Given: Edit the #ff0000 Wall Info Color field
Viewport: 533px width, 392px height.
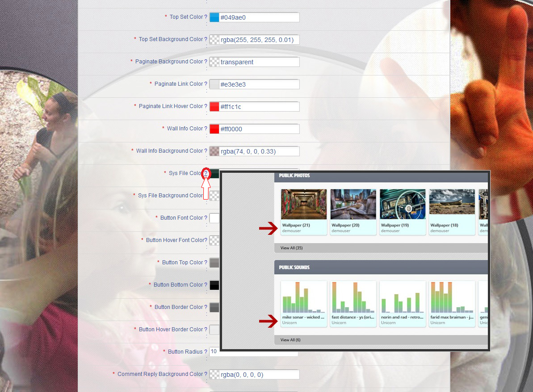Looking at the screenshot, I should tap(260, 129).
